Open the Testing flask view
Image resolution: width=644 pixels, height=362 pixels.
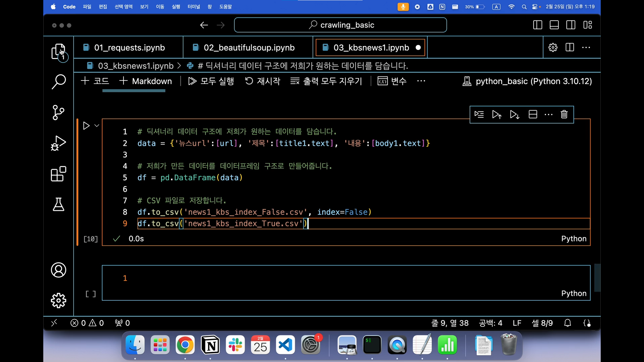click(x=58, y=204)
